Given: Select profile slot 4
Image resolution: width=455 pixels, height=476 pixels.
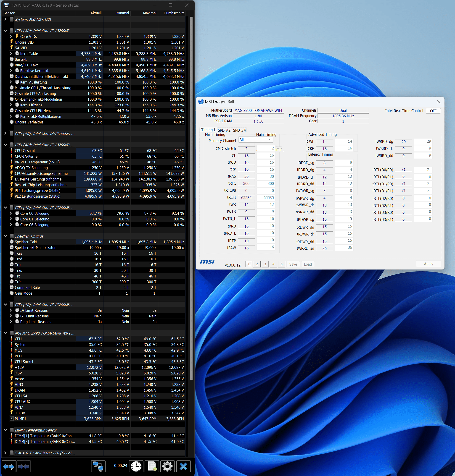Looking at the screenshot, I should pyautogui.click(x=273, y=264).
